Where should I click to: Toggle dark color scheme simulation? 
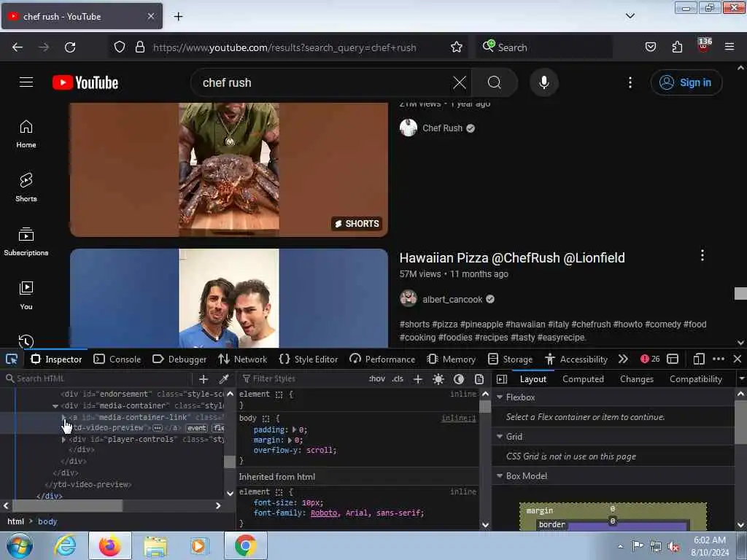tap(459, 379)
